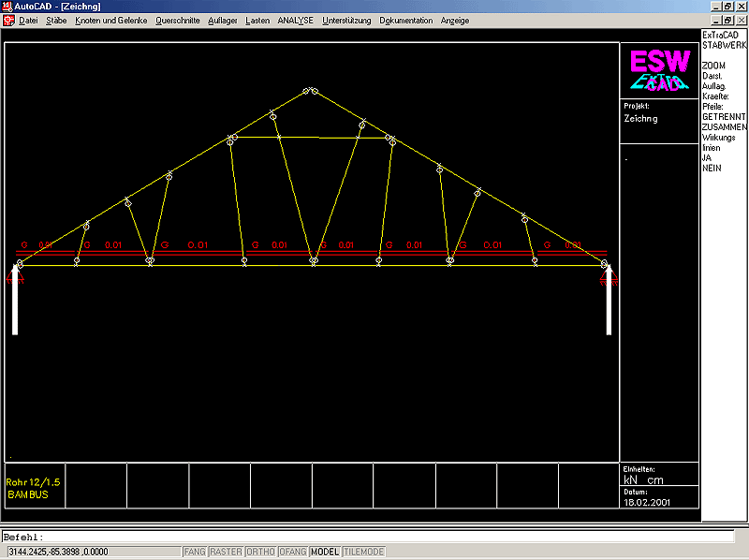
Task: Open the Unterstützung menu
Action: tap(346, 21)
